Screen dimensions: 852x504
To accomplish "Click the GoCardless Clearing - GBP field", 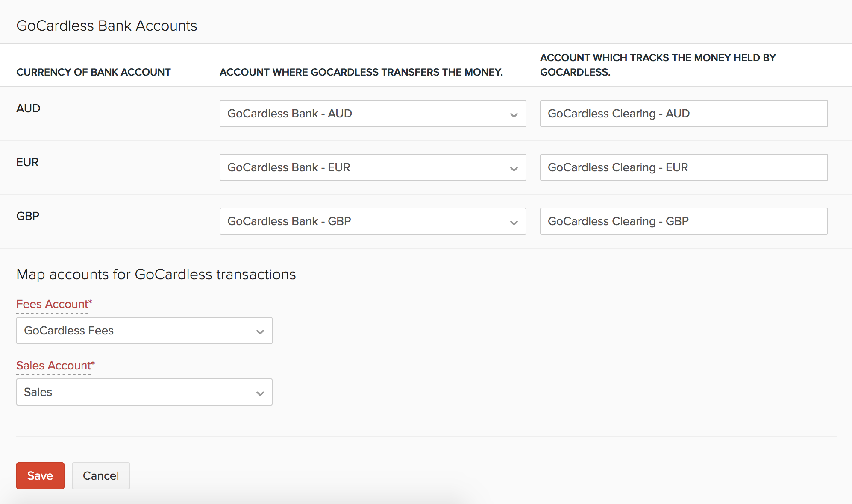I will 683,221.
